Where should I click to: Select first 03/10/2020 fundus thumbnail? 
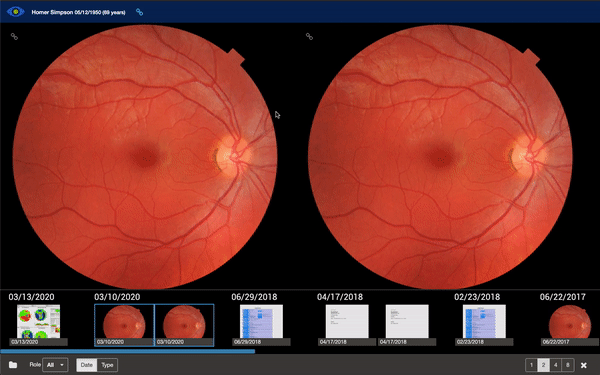point(124,325)
